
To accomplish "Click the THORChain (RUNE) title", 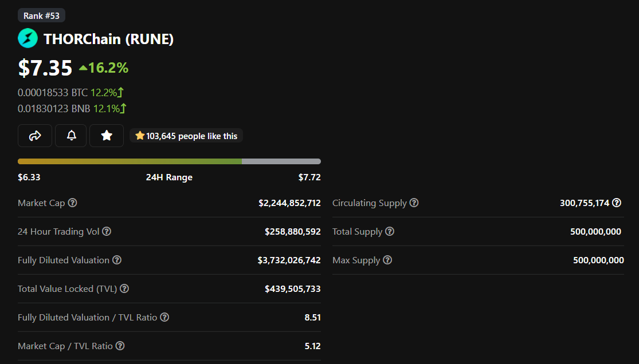I will [x=108, y=39].
